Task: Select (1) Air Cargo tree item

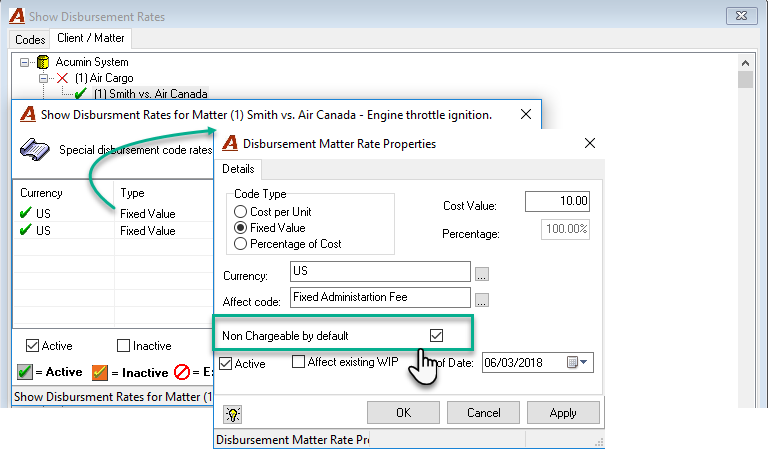Action: [x=104, y=78]
